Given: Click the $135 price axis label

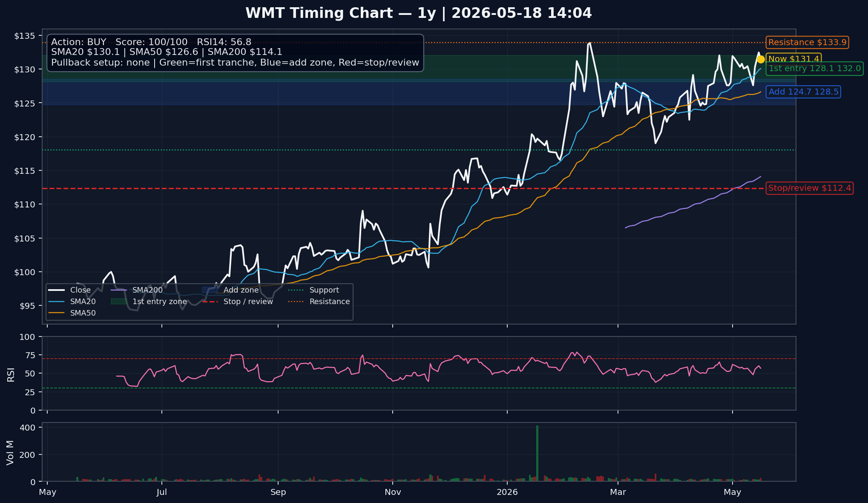Looking at the screenshot, I should 25,36.
